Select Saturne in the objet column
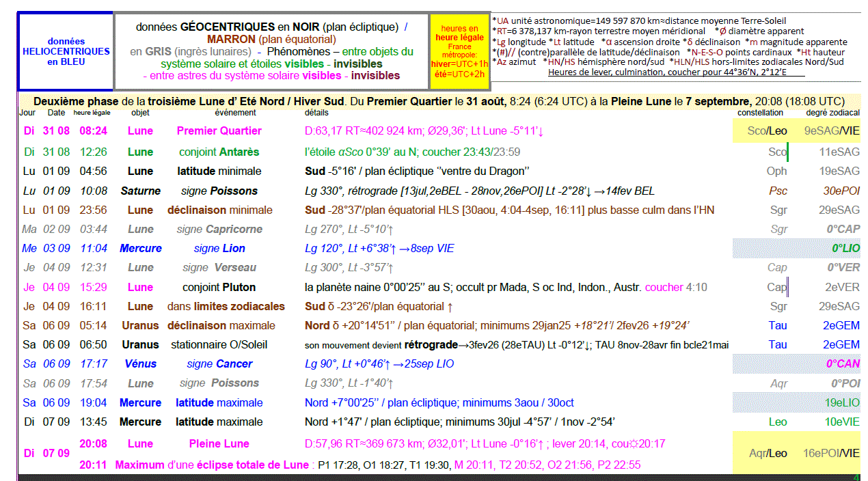Screen dimensions: 868x481 (140, 191)
